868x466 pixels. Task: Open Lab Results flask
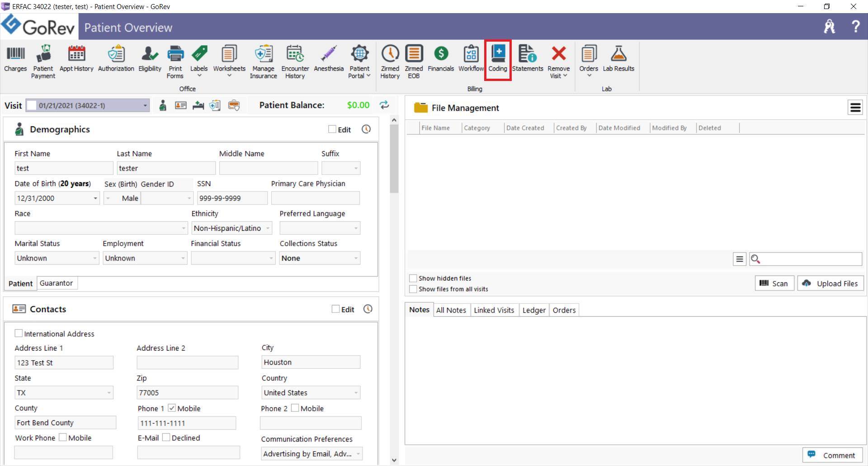click(x=618, y=59)
